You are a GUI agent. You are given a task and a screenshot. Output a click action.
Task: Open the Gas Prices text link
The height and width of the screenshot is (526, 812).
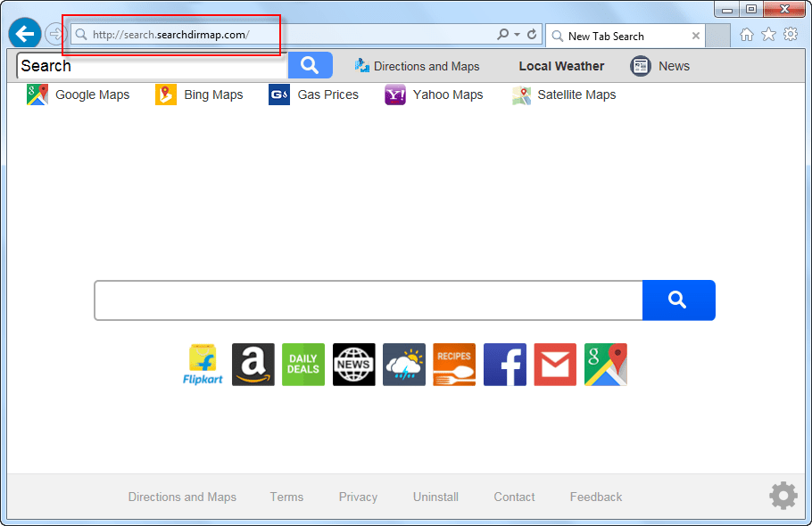pos(327,95)
